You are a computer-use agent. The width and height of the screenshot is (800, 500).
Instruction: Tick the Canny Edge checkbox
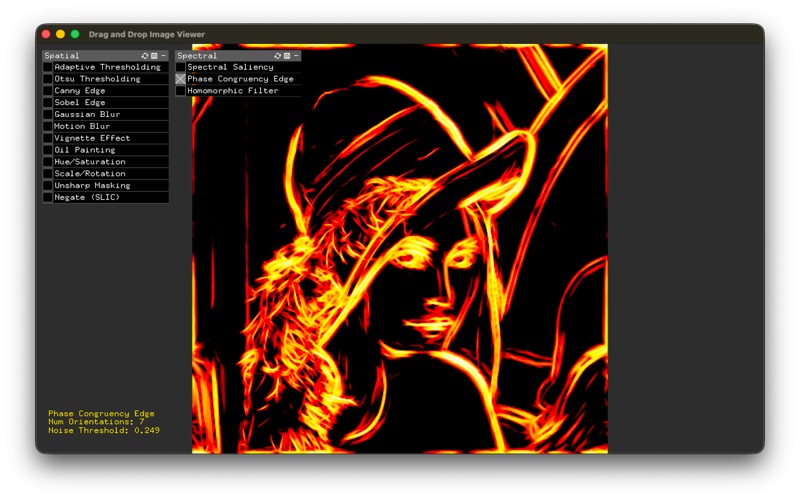point(48,90)
